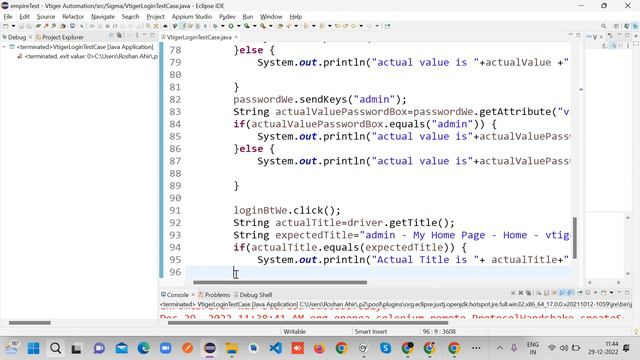The image size is (640, 360).
Task: Close the VtigerLoginTestCase.java editor tab
Action: point(236,37)
